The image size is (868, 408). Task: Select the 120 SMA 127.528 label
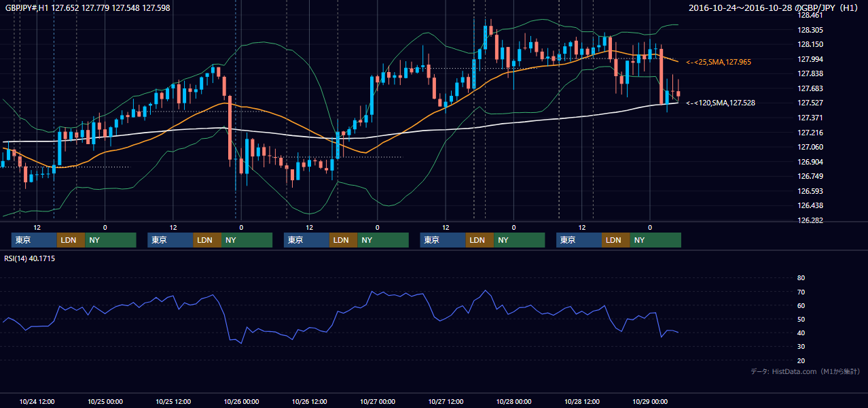[721, 103]
